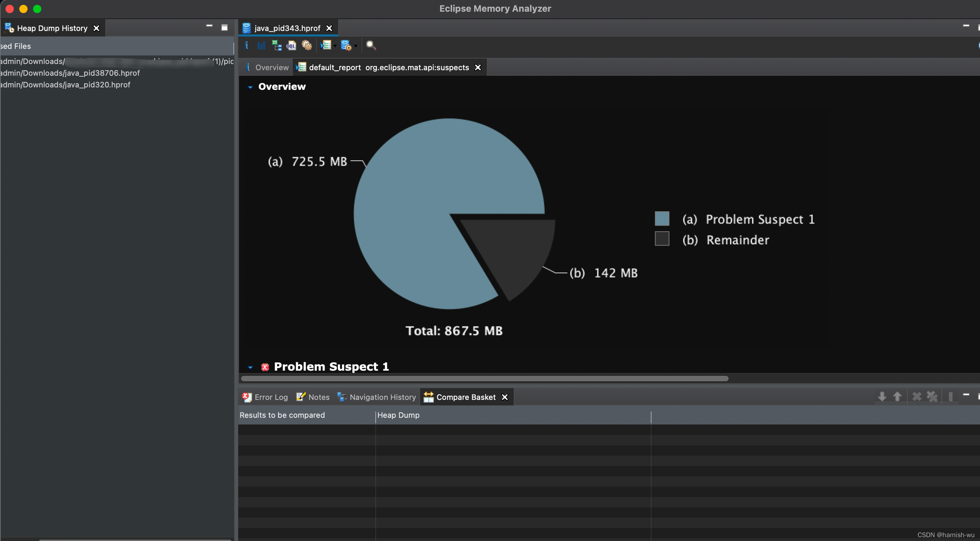Open the Dominator Tree toolbar icon

[x=277, y=46]
